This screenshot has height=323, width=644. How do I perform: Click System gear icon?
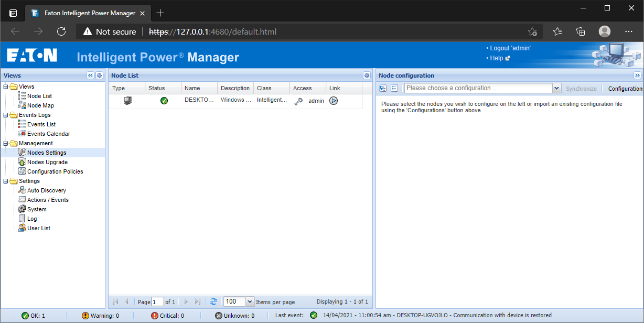(22, 209)
